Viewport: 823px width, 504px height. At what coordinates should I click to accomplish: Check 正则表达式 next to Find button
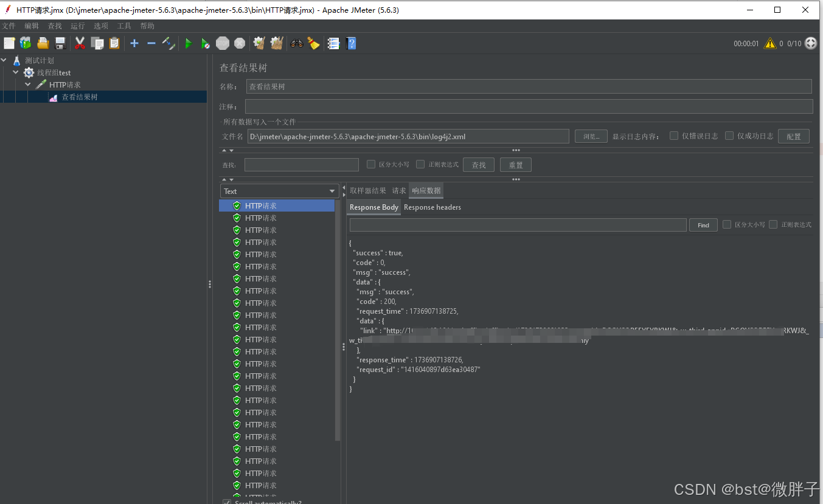pyautogui.click(x=773, y=224)
